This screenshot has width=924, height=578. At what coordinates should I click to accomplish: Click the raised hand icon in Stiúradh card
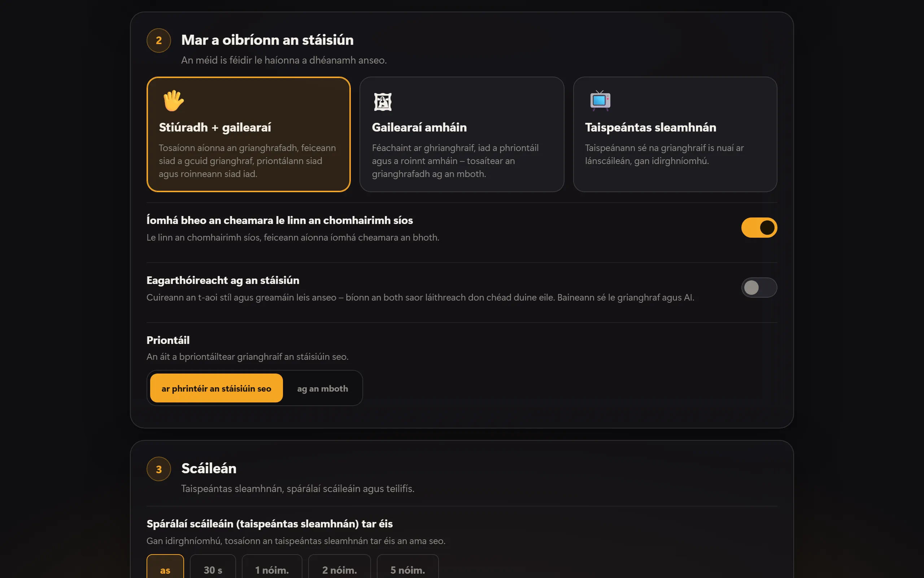pos(173,101)
